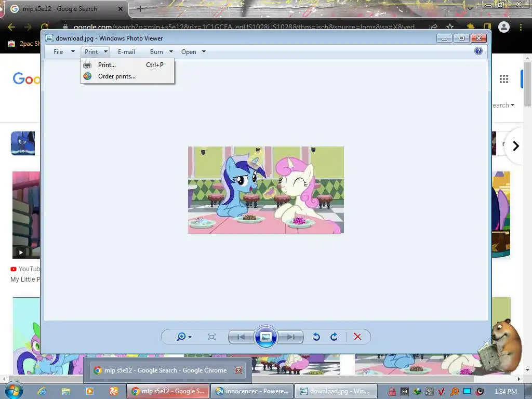Open Chrome profile avatar
The width and height of the screenshot is (532, 399).
(504, 27)
